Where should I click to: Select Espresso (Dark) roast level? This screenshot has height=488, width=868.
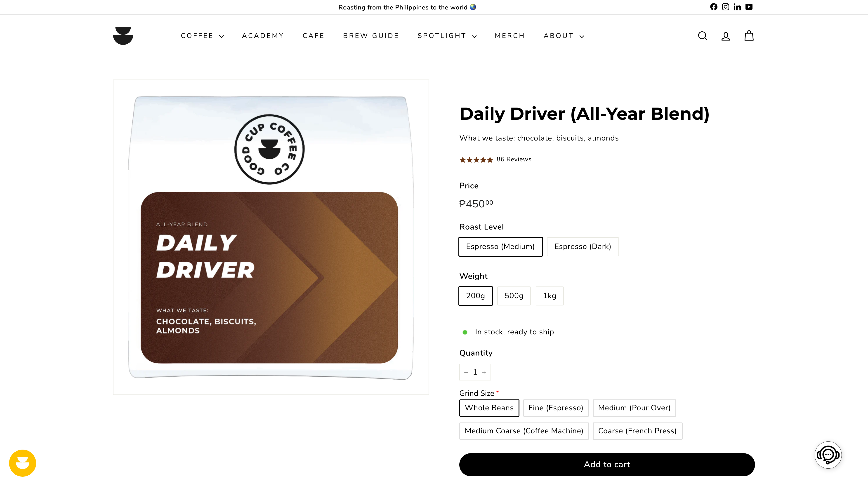tap(583, 246)
